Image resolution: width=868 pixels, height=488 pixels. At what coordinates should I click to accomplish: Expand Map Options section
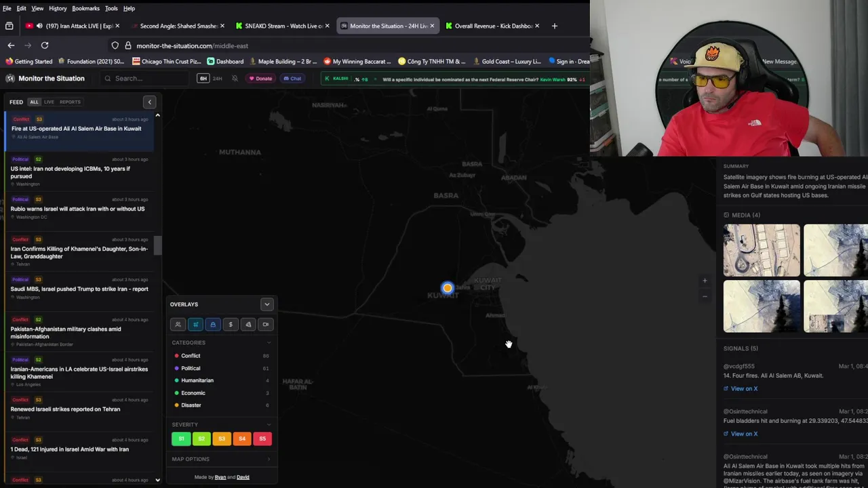tap(269, 459)
